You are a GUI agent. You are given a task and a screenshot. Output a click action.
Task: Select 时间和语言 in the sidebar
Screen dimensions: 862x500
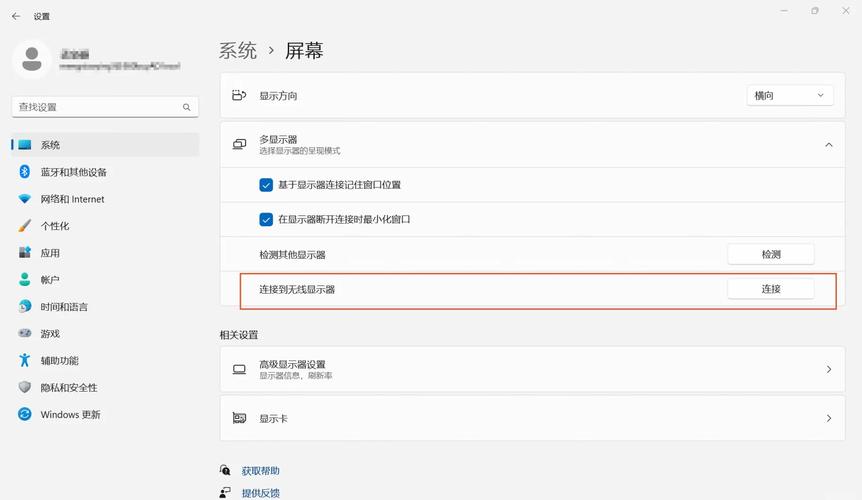pyautogui.click(x=64, y=307)
